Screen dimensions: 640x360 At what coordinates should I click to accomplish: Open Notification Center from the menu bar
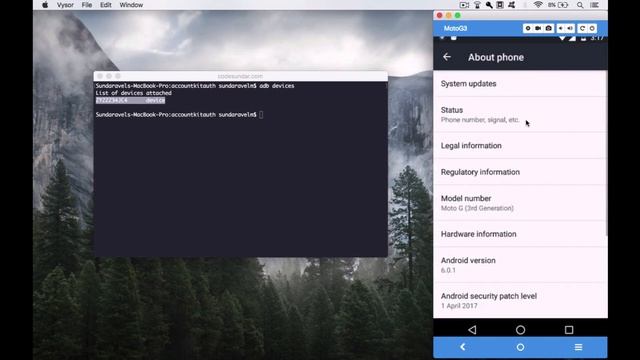coord(595,5)
